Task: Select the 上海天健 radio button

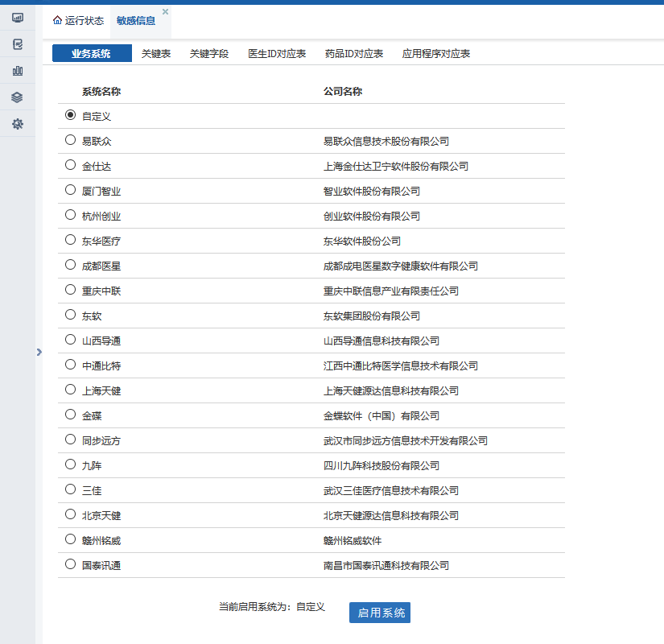Action: pyautogui.click(x=70, y=390)
